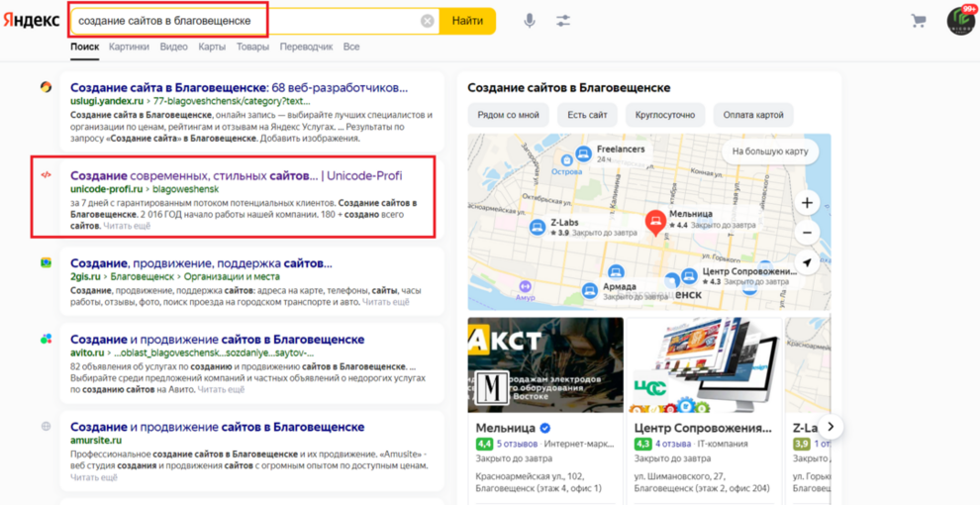980x505 pixels.
Task: Clear the search query with the X icon
Action: click(428, 21)
